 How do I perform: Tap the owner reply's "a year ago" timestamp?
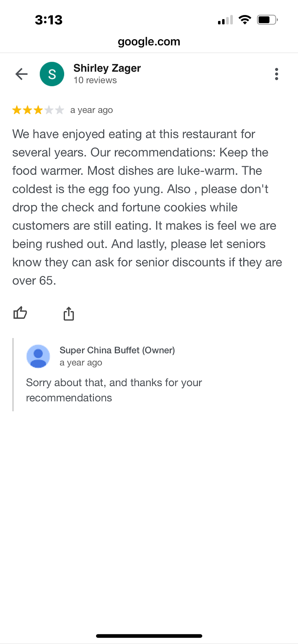click(x=81, y=363)
